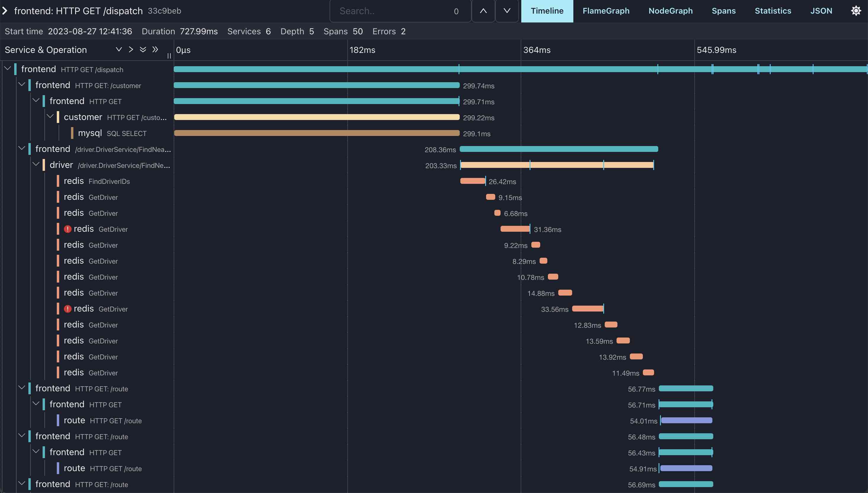The height and width of the screenshot is (493, 868).
Task: Click the 208.36ms frontend driver span bar
Action: (559, 149)
